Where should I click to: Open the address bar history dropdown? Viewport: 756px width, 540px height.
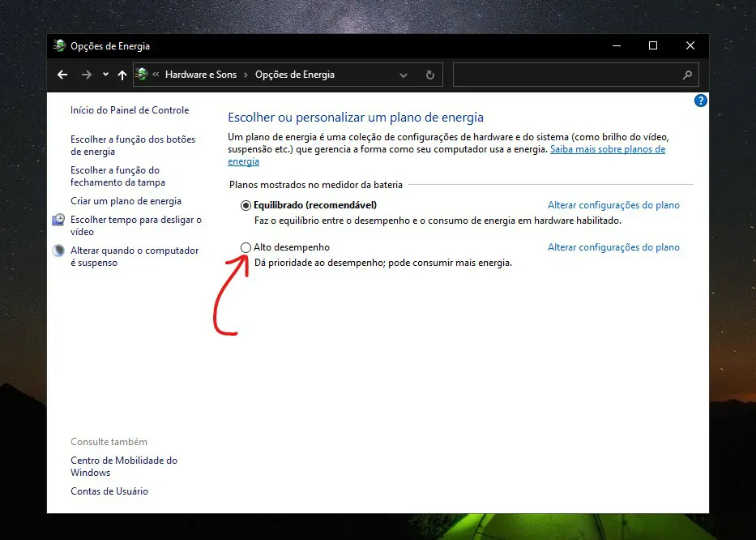pyautogui.click(x=404, y=75)
